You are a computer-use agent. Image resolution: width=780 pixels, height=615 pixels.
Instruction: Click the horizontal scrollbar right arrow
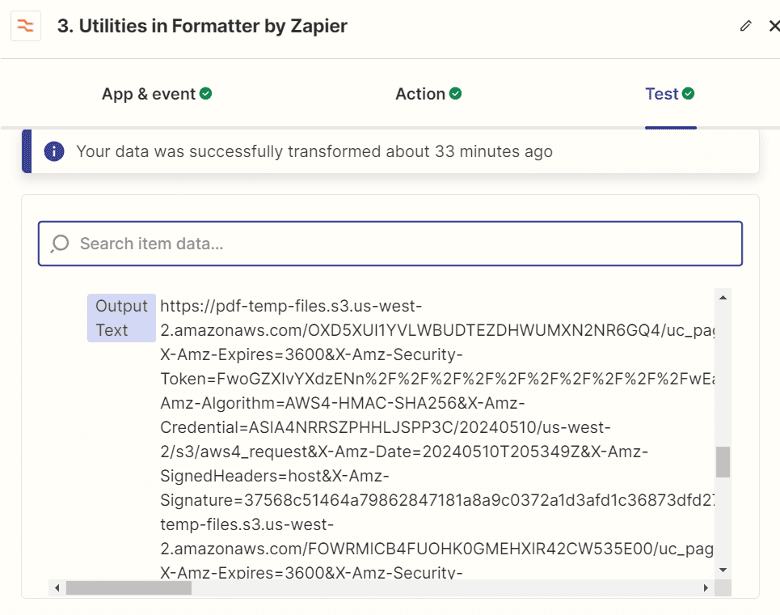point(705,588)
